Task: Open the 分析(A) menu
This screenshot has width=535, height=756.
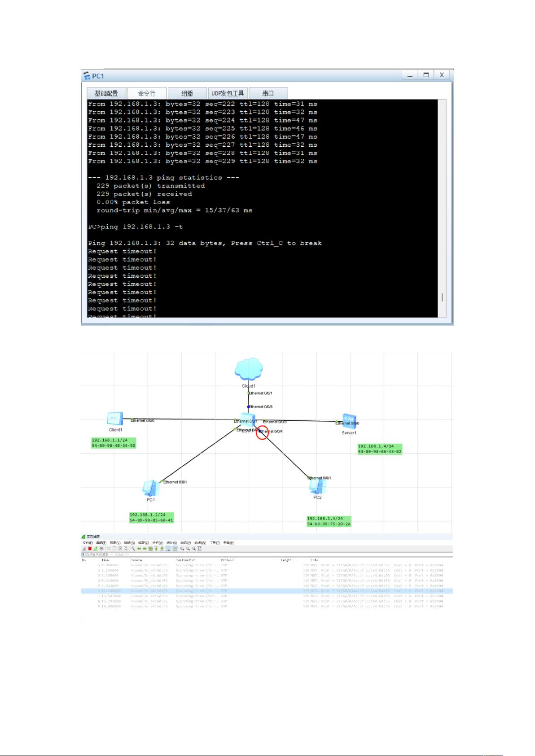Action: pyautogui.click(x=157, y=543)
